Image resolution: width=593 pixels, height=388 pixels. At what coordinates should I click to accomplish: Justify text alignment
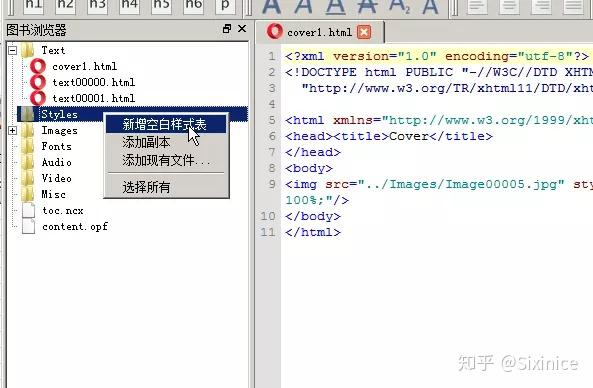tap(573, 6)
